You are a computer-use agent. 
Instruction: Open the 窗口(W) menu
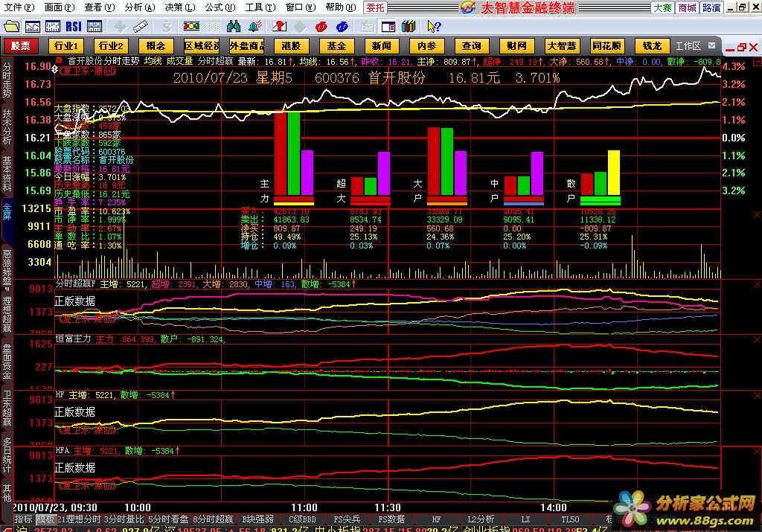(x=301, y=7)
